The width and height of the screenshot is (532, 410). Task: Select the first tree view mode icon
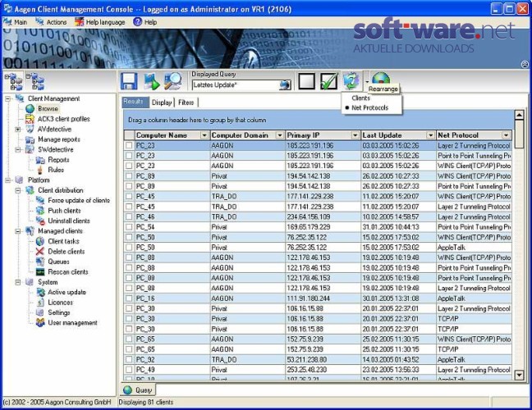point(14,82)
